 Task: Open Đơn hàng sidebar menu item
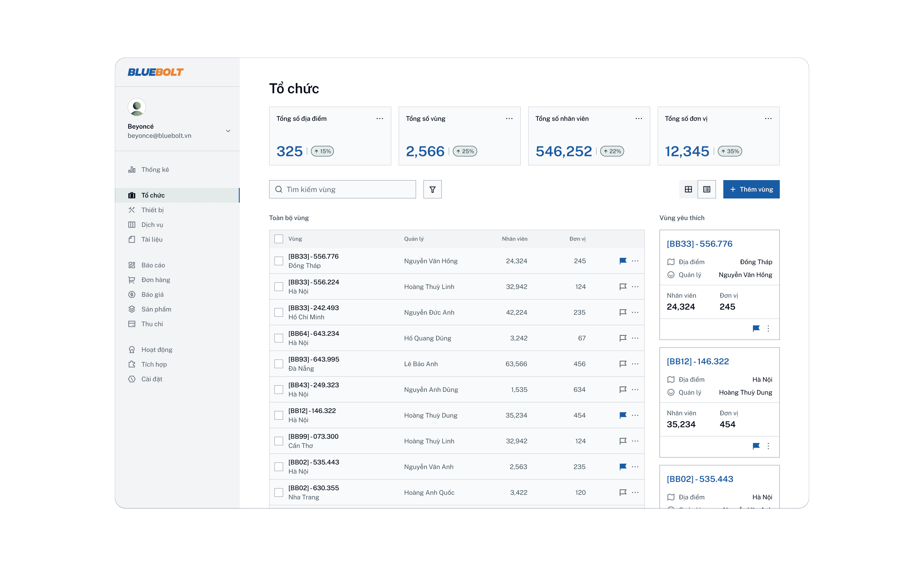[x=155, y=280]
